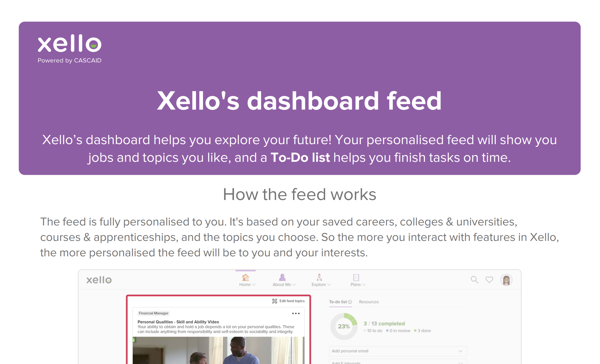Click the Edit feed topics link
Image resolution: width=600 pixels, height=364 pixels.
click(292, 301)
